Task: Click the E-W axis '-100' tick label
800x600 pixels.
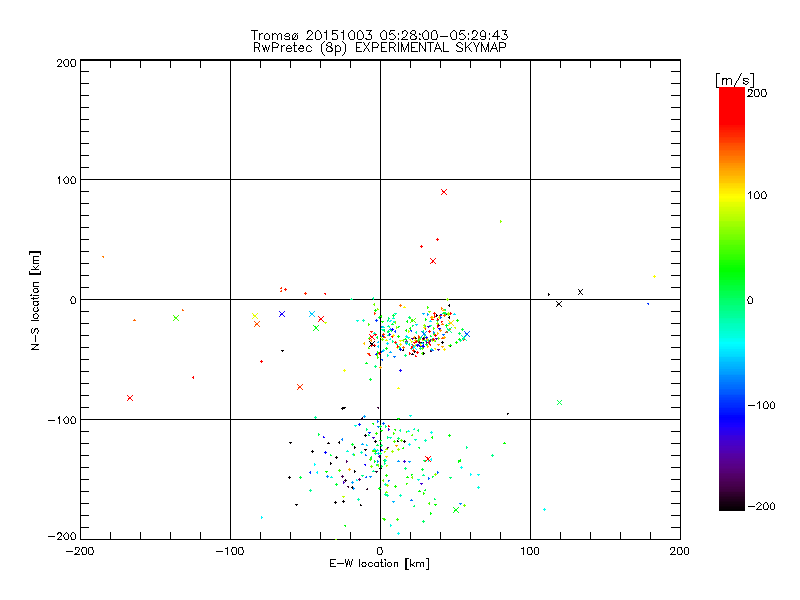Action: click(230, 551)
